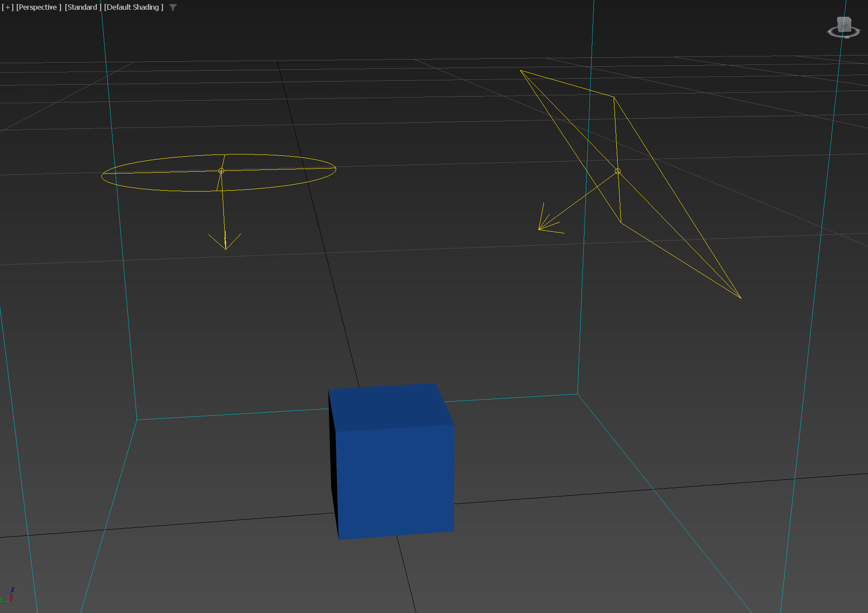
Task: Click the rectangular light center point
Action: (618, 171)
